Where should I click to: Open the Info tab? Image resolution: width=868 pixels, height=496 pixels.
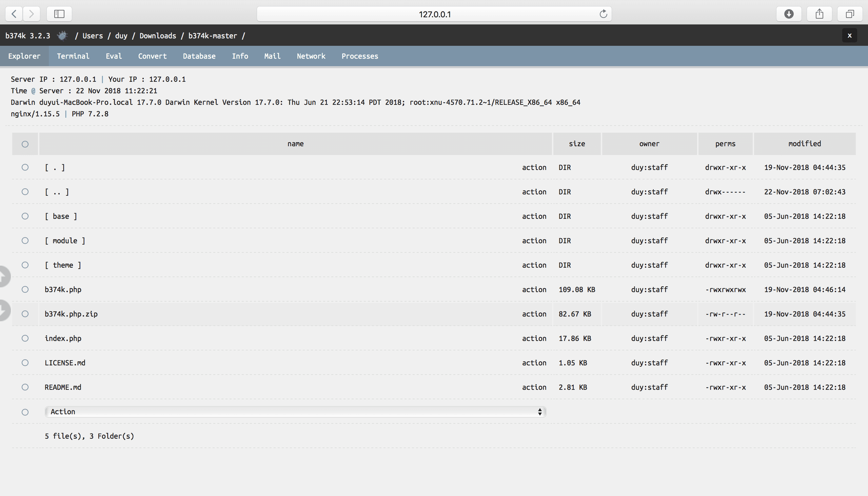240,56
